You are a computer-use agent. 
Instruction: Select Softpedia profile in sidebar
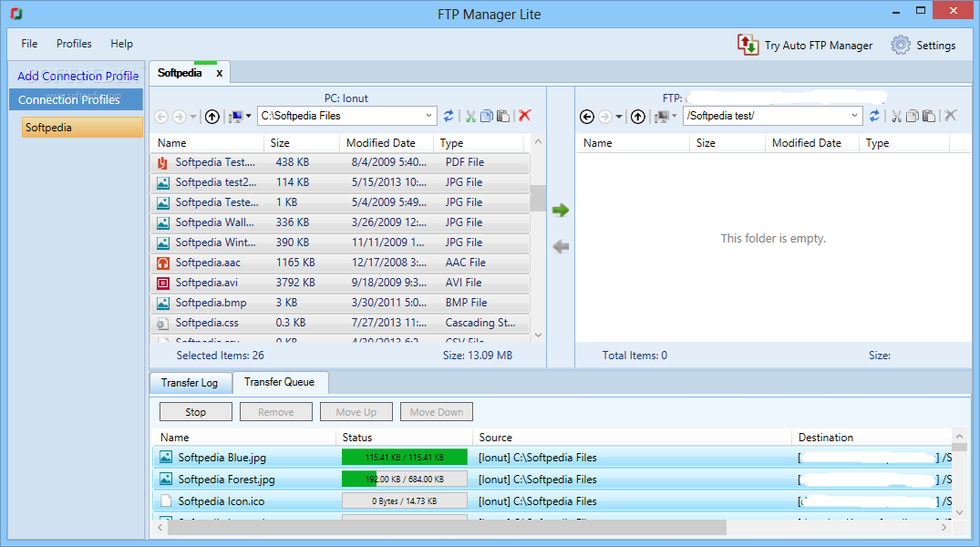point(82,128)
